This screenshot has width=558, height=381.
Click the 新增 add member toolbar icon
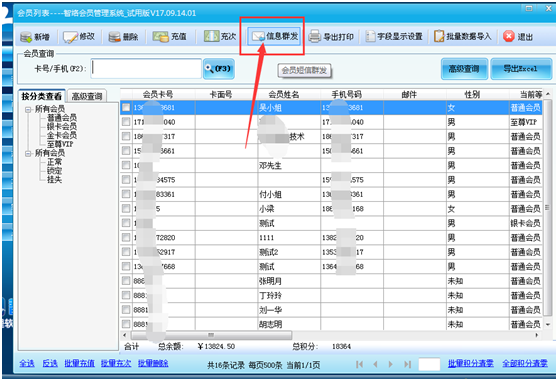(x=26, y=37)
